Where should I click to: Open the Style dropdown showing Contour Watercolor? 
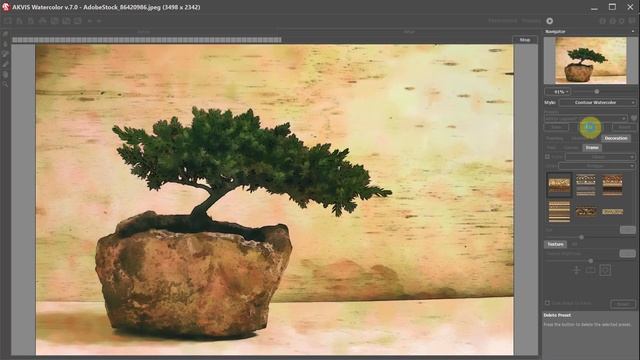598,102
